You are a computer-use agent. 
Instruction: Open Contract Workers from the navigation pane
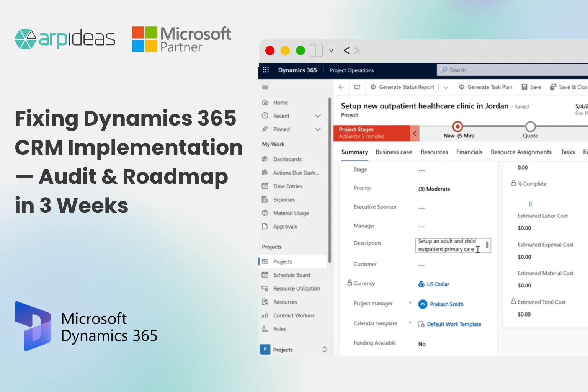[293, 315]
